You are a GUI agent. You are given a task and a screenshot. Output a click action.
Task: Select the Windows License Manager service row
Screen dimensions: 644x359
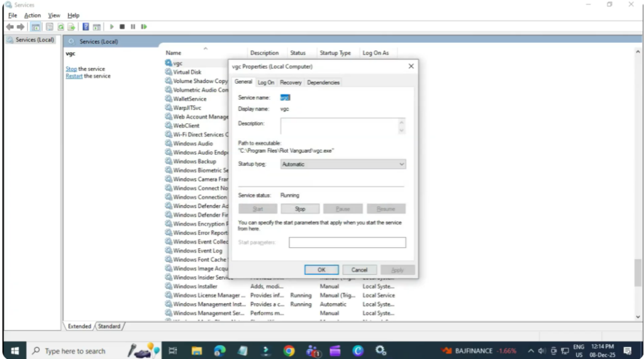click(x=280, y=295)
